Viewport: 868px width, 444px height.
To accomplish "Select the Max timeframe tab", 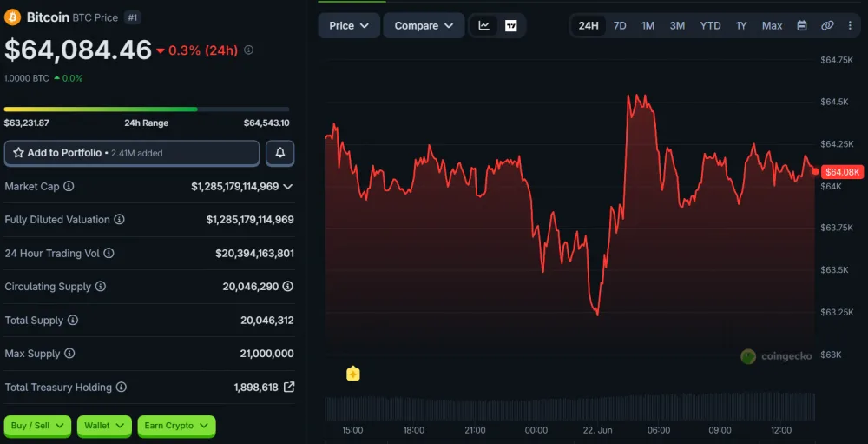I will pos(772,25).
